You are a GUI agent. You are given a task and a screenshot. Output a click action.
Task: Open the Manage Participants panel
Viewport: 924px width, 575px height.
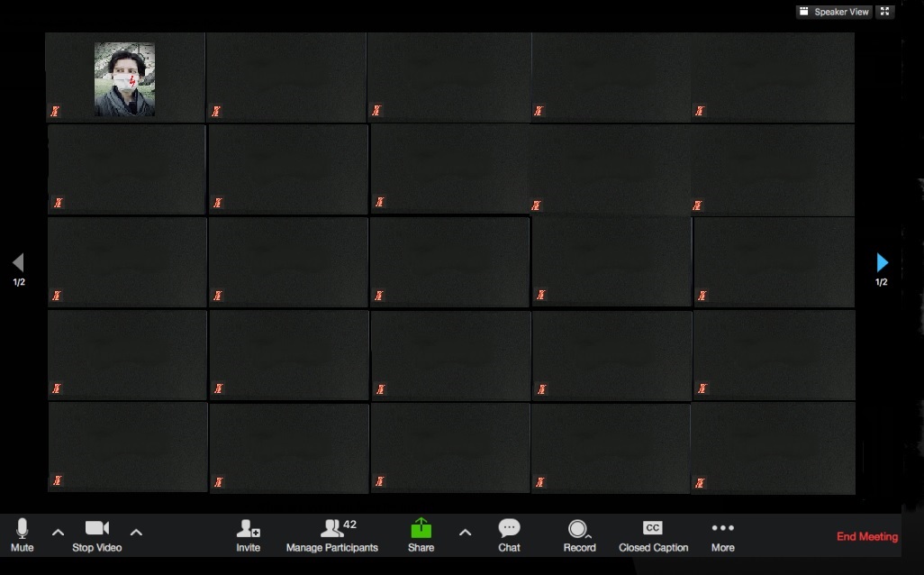tap(332, 529)
